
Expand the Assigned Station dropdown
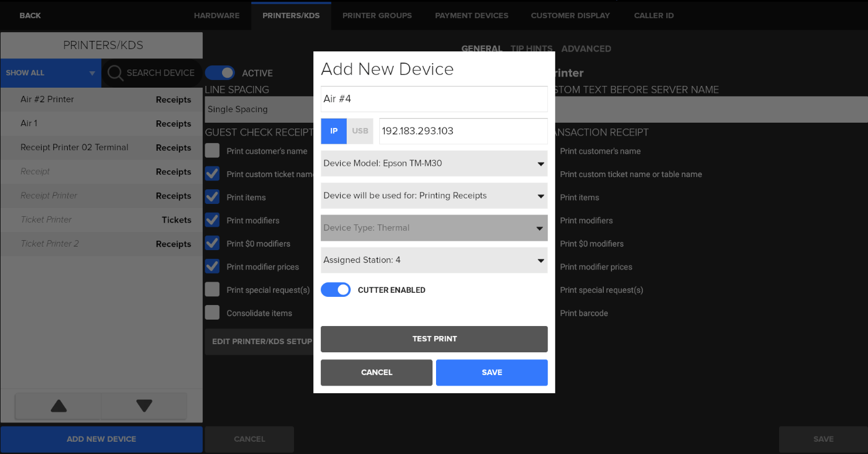(434, 260)
